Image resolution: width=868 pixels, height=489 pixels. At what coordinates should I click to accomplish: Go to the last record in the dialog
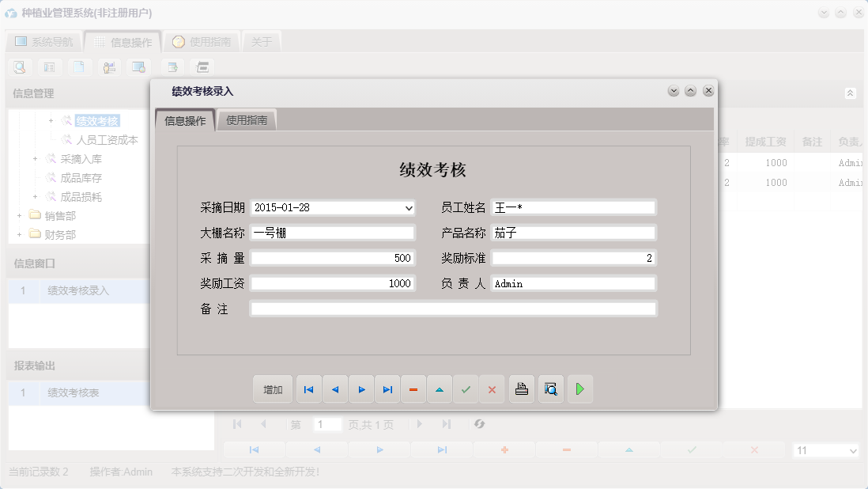click(x=387, y=389)
